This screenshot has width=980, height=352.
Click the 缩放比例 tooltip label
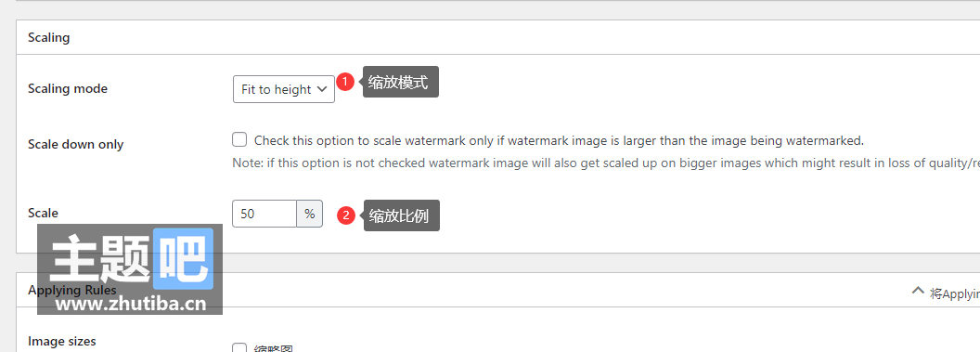pos(401,215)
